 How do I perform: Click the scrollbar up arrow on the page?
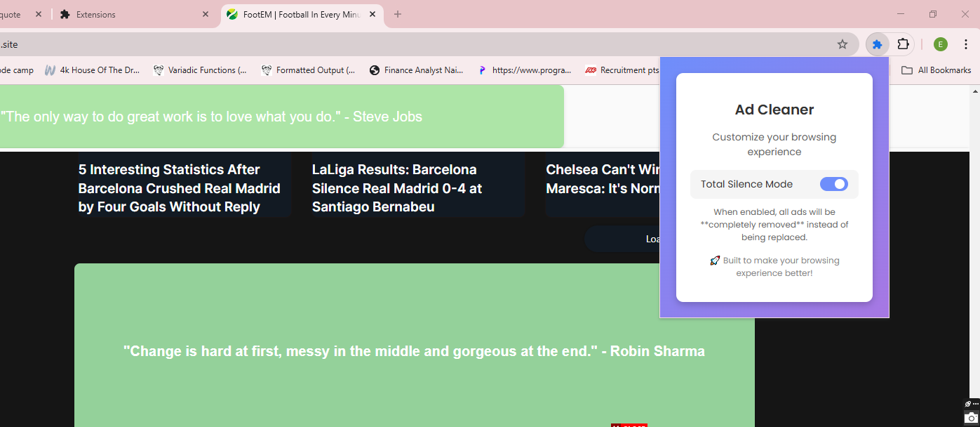click(x=975, y=91)
